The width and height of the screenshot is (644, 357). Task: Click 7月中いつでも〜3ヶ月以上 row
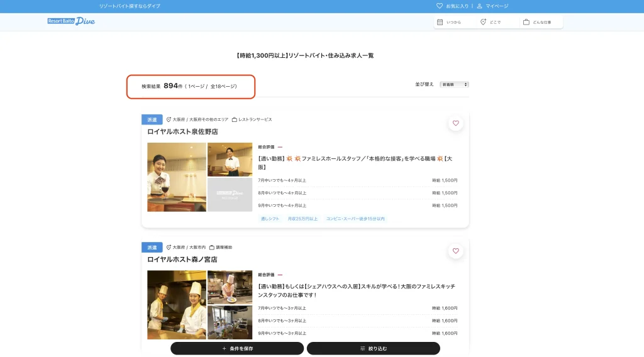357,308
